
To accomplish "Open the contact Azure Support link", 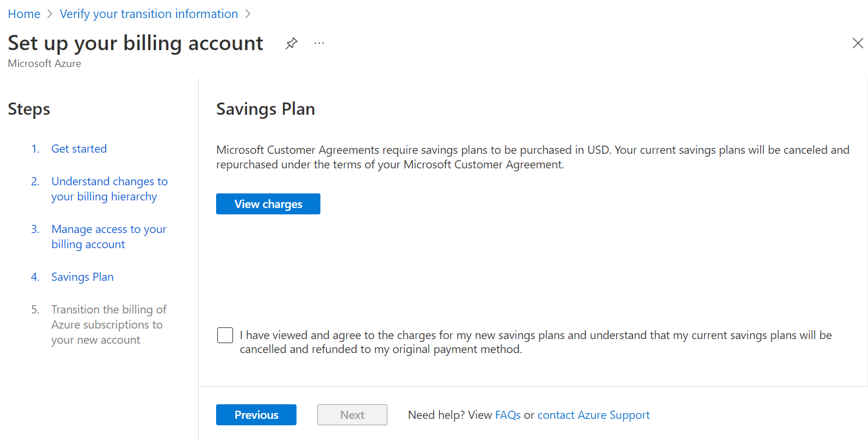I will click(593, 415).
